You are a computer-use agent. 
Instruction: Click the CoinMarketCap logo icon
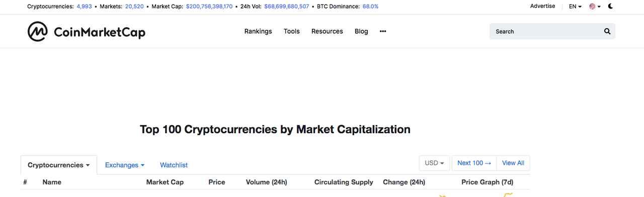point(37,31)
